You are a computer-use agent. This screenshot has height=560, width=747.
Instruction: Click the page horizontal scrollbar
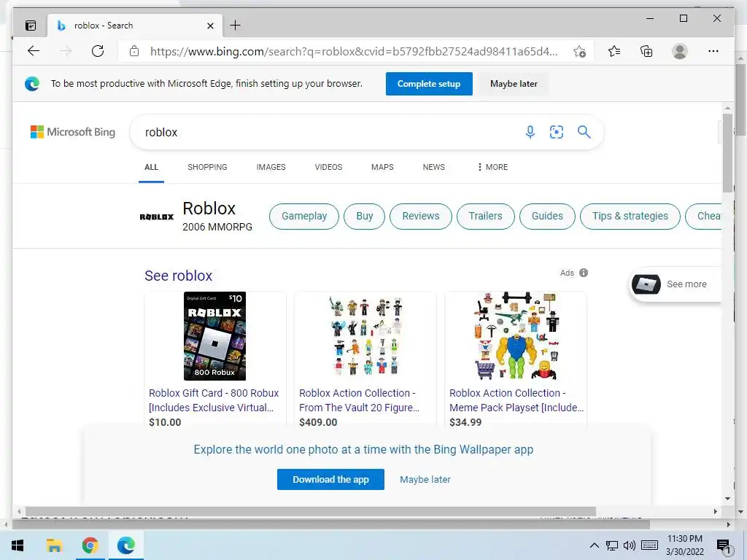[x=309, y=511]
